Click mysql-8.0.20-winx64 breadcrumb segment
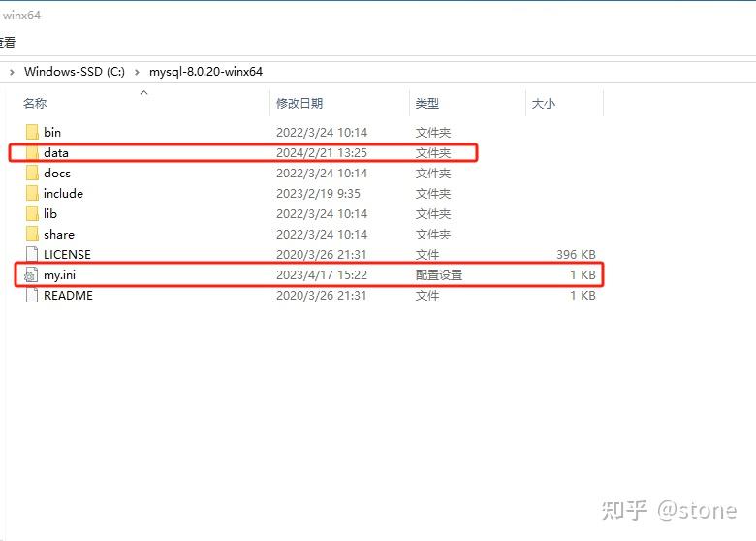 pos(205,72)
